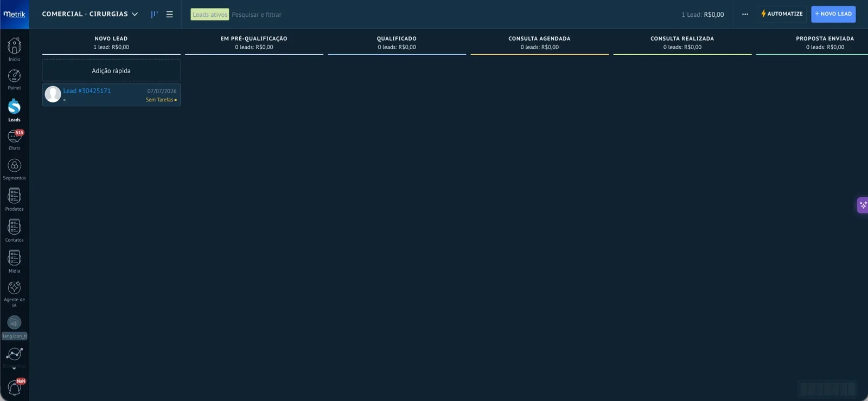Open the Segmentos section
868x401 pixels.
point(14,169)
